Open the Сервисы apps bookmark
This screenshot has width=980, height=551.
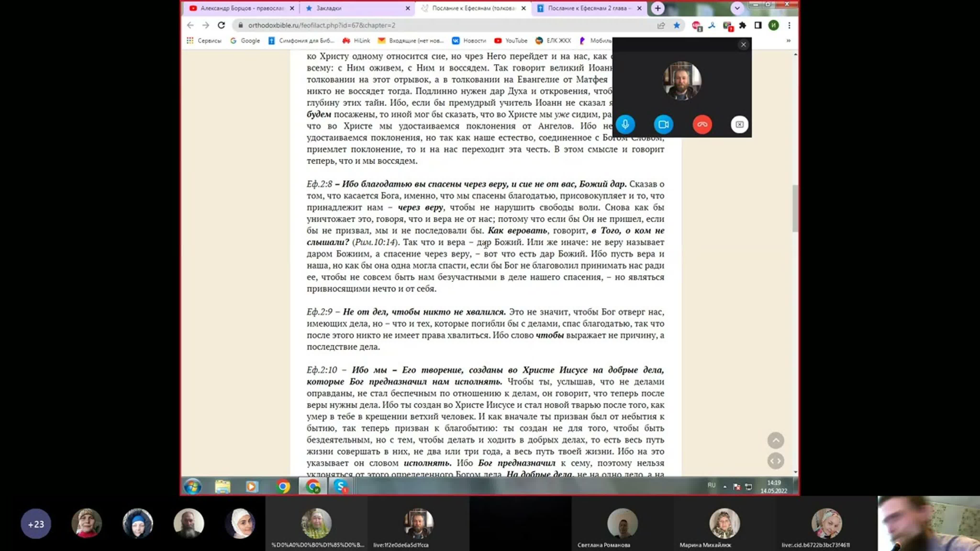[204, 40]
